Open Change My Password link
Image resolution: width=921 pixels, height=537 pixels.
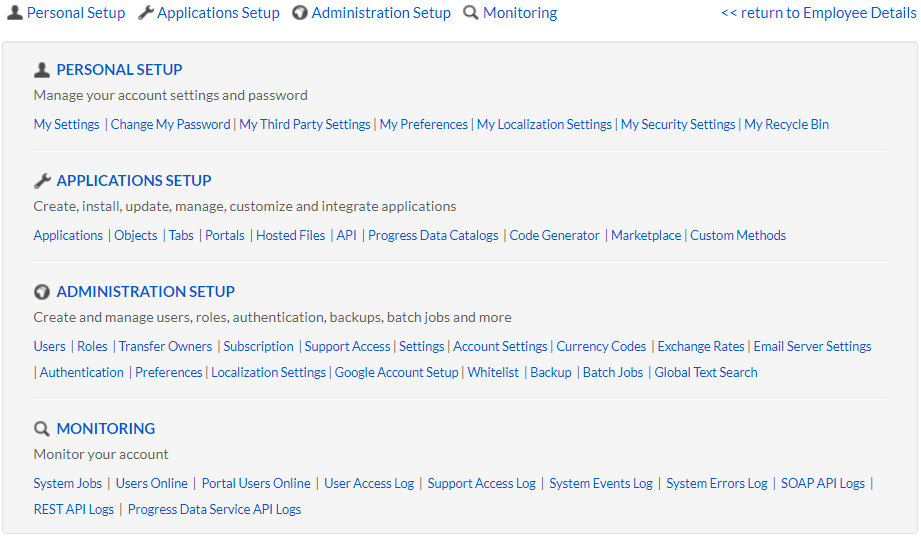170,125
